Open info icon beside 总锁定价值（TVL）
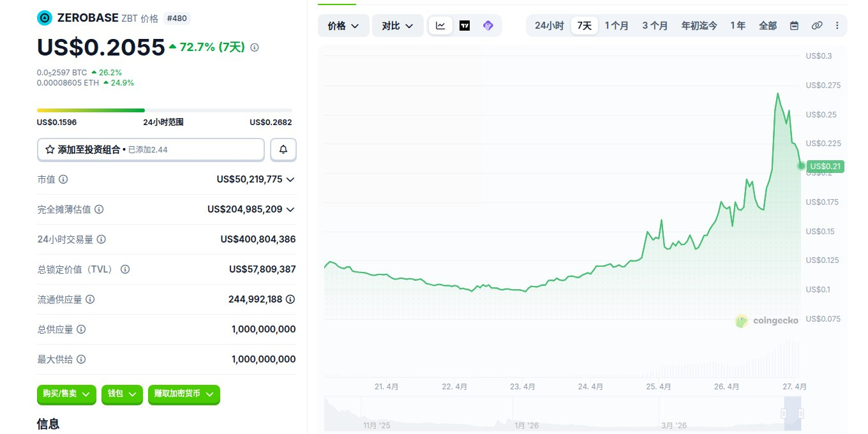Viewport: 868px width, 434px height. tap(125, 269)
